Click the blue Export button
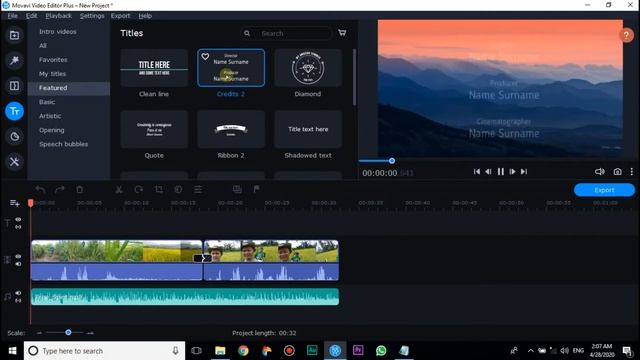Viewport: 640px width, 360px height. click(x=604, y=190)
